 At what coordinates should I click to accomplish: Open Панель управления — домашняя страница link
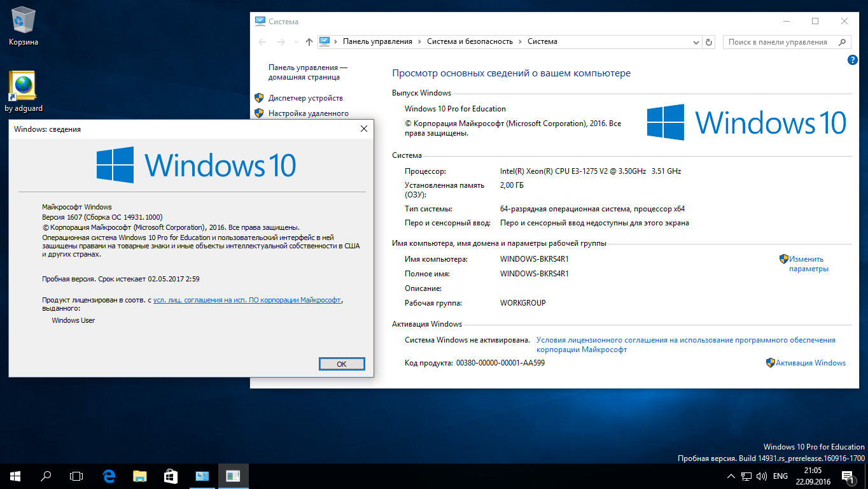(x=308, y=72)
